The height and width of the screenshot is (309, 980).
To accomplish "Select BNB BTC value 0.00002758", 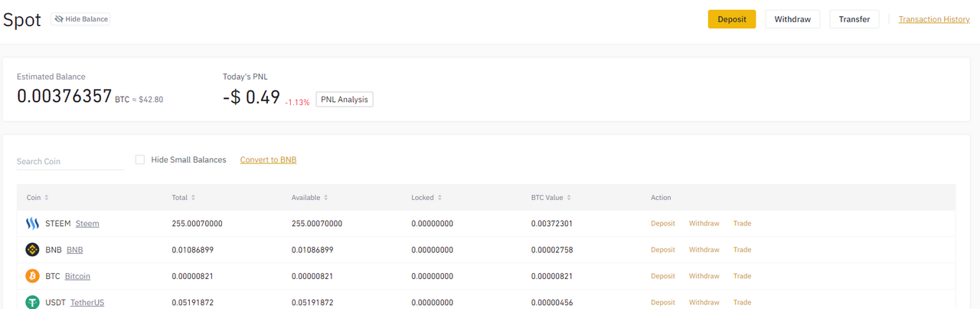I will click(553, 250).
